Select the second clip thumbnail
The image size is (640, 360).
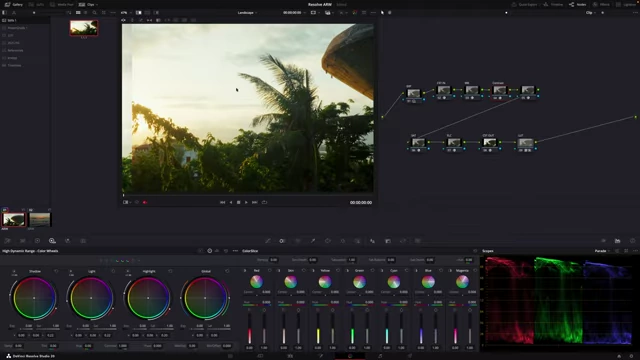[40, 220]
